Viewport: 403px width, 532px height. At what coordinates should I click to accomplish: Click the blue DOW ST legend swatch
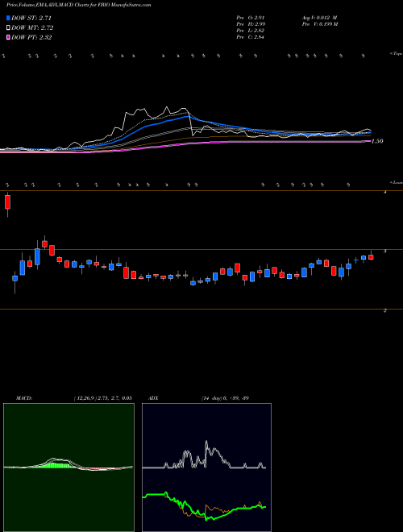[9, 18]
